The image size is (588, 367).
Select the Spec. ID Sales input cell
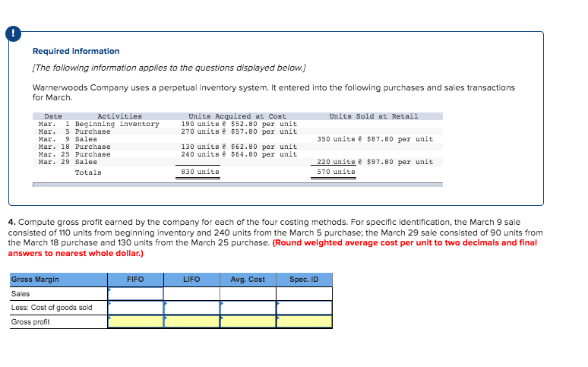point(304,293)
